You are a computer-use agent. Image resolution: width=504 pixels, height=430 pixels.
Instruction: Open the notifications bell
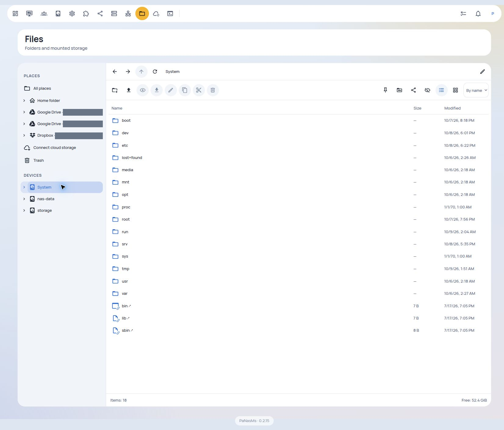click(478, 13)
